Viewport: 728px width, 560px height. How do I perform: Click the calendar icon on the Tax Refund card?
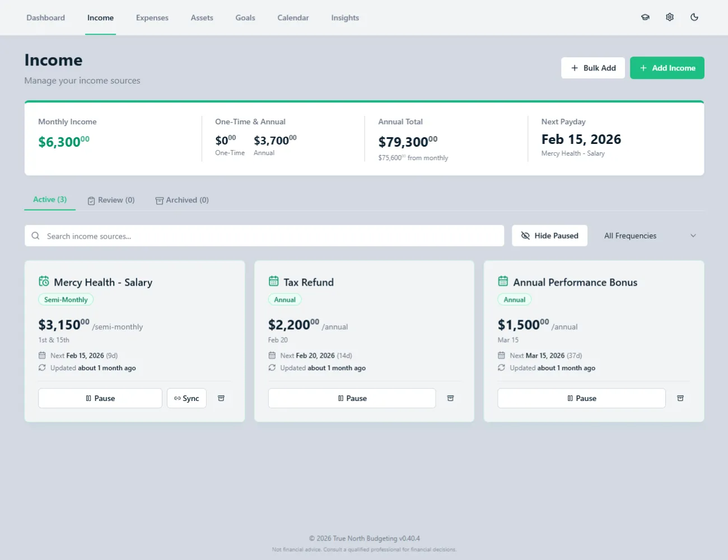point(274,282)
